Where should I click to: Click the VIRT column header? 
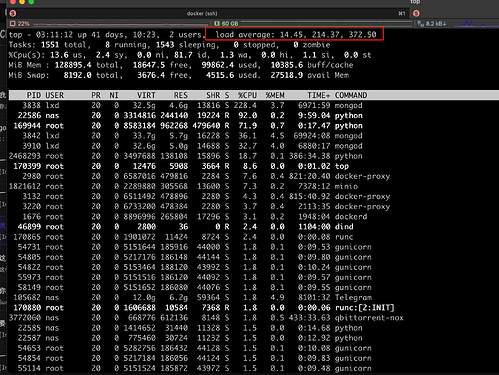tap(146, 95)
